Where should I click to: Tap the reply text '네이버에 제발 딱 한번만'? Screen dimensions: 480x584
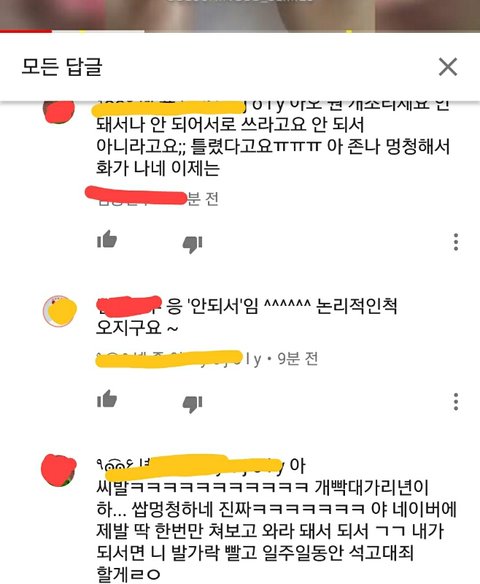pos(276,520)
